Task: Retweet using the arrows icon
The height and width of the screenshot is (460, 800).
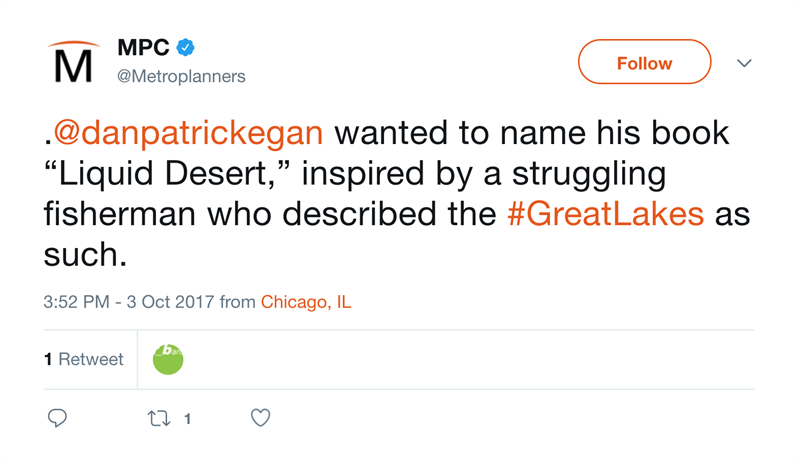Action: click(x=158, y=418)
